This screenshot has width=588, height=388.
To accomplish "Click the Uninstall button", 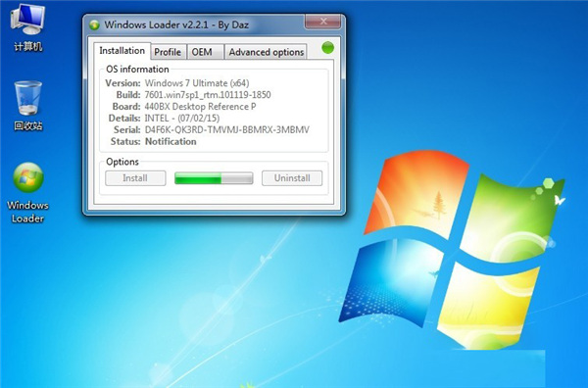I will pos(292,178).
